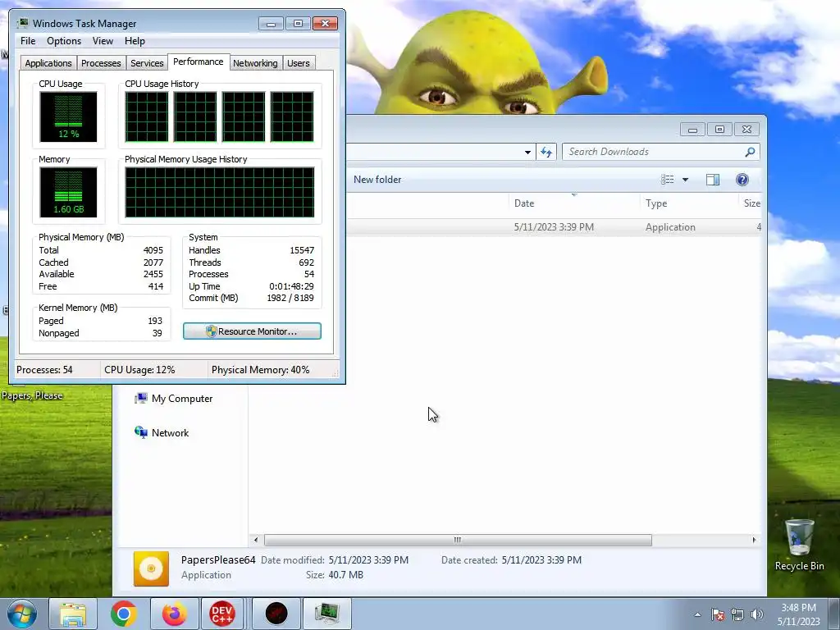Select the file row dated 5/11/2023
The width and height of the screenshot is (840, 630).
tap(554, 227)
